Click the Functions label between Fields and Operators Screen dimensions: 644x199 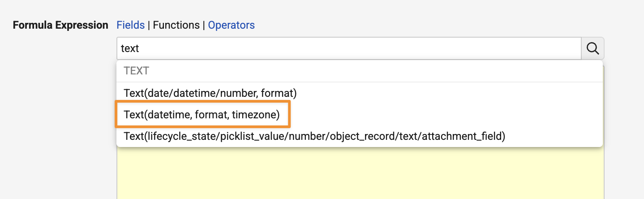(176, 25)
